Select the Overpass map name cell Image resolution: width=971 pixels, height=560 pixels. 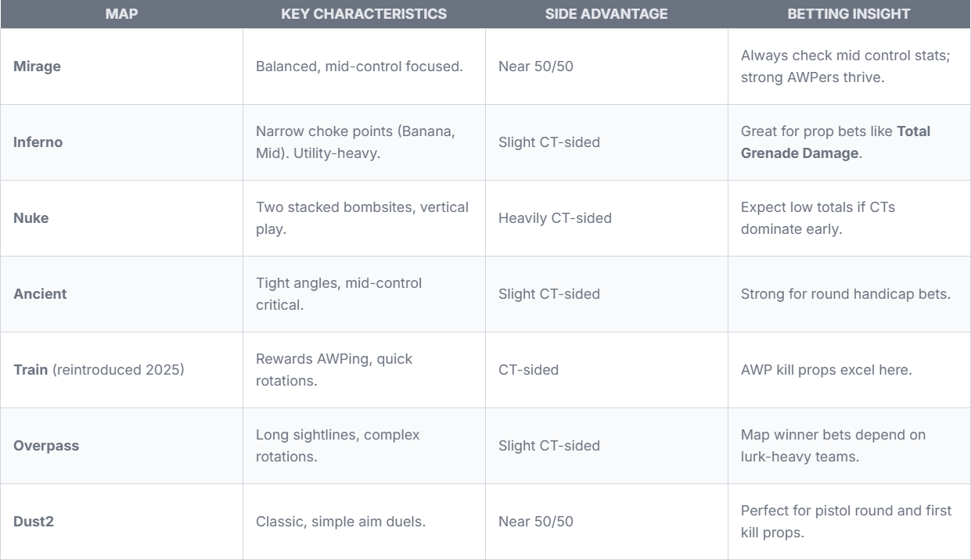pyautogui.click(x=121, y=446)
